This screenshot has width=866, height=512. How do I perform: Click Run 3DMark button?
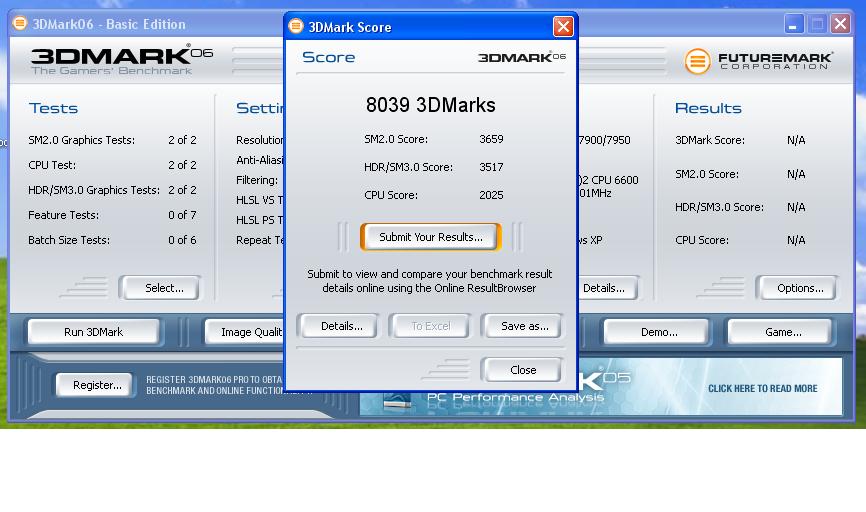93,332
